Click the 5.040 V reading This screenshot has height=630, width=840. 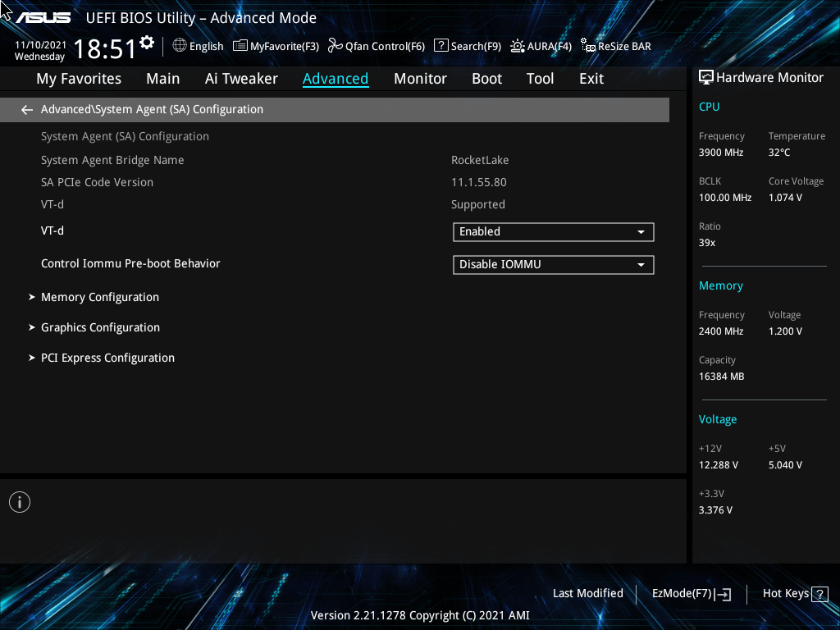(785, 465)
